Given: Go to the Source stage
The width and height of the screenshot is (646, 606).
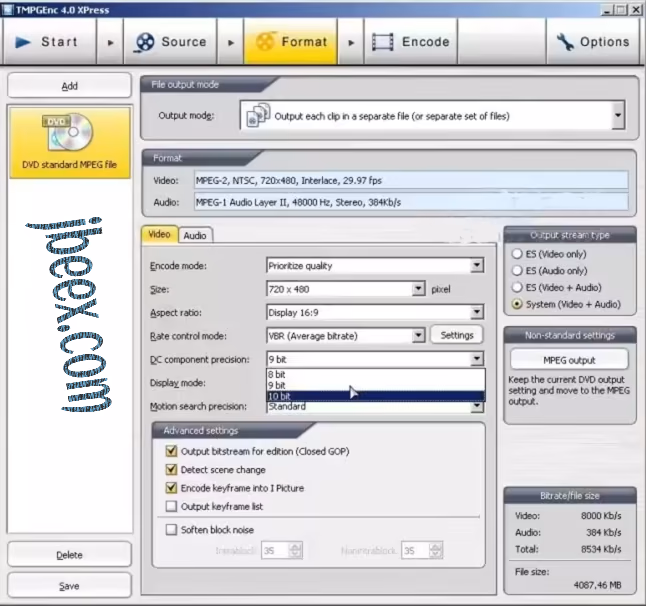Looking at the screenshot, I should click(170, 42).
